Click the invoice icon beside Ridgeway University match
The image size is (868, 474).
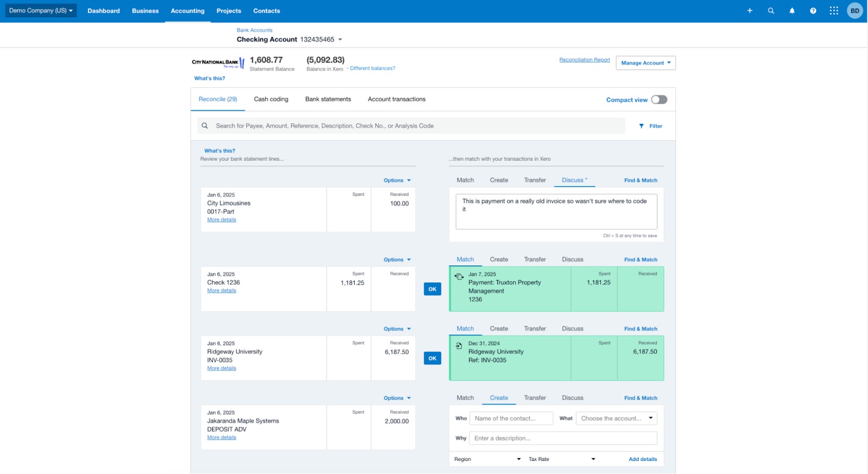pyautogui.click(x=459, y=346)
